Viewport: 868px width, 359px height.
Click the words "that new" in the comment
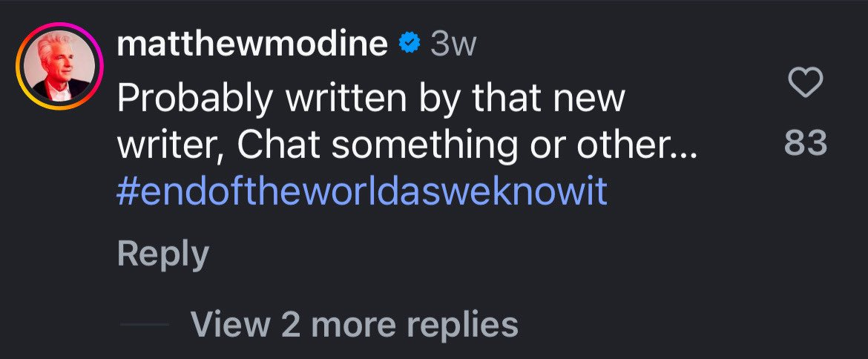[x=540, y=100]
